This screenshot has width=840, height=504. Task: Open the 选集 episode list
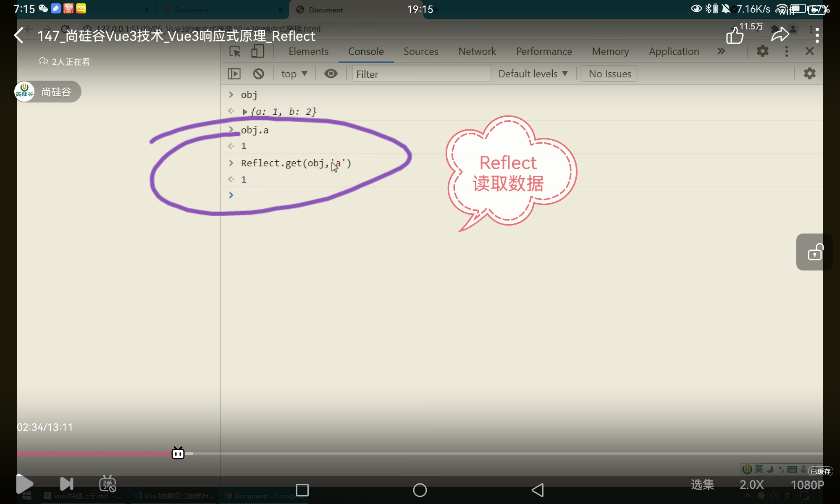click(x=702, y=485)
